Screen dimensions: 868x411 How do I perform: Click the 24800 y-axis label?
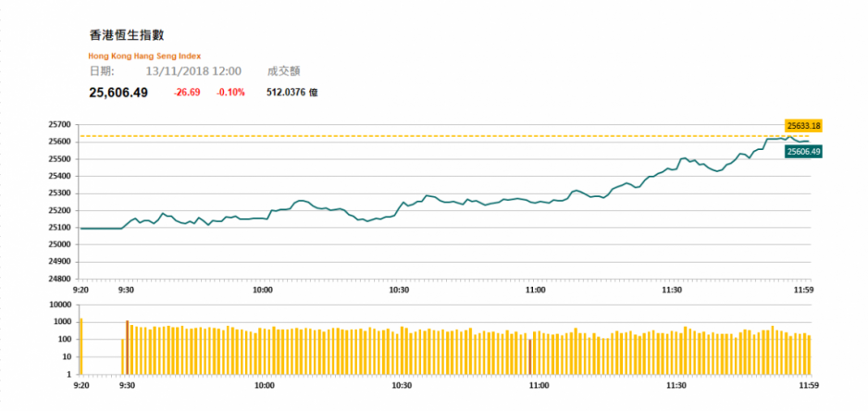(61, 279)
